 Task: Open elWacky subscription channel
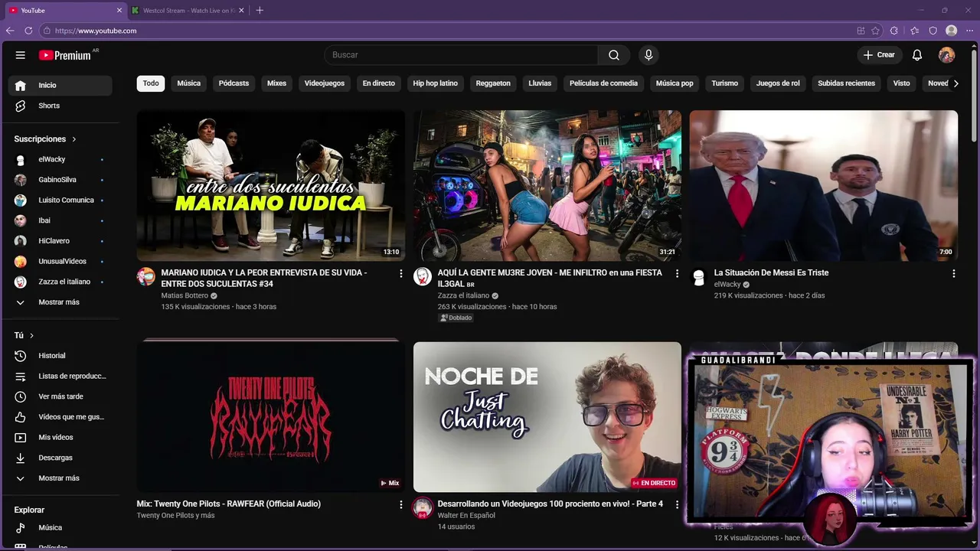pyautogui.click(x=60, y=159)
